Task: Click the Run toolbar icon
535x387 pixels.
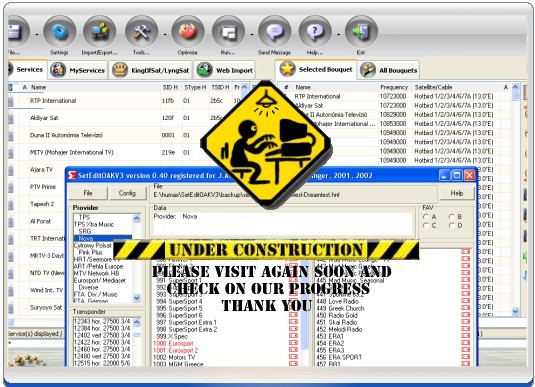Action: [x=228, y=32]
